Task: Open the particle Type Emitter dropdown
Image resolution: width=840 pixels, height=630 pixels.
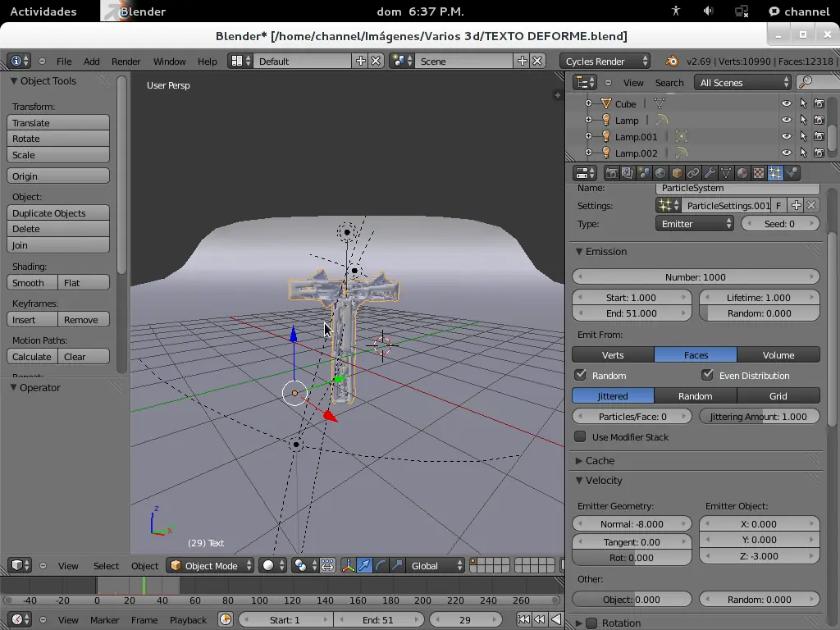Action: click(x=694, y=224)
